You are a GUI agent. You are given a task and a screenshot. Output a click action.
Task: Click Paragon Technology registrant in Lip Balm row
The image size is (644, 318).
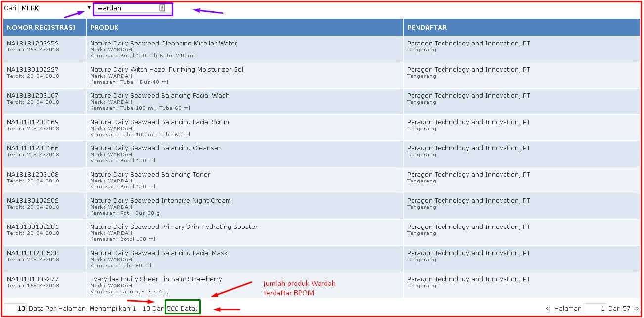[468, 279]
